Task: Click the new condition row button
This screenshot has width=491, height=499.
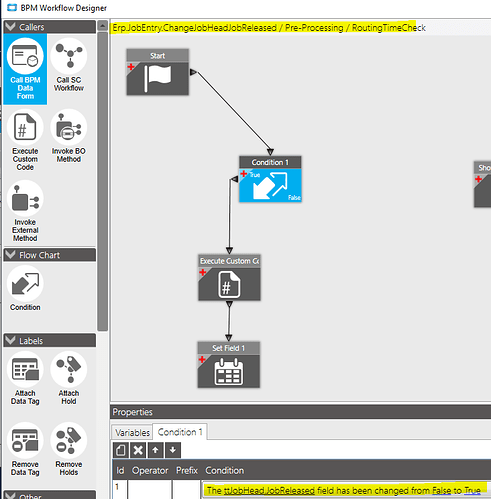Action: click(121, 450)
